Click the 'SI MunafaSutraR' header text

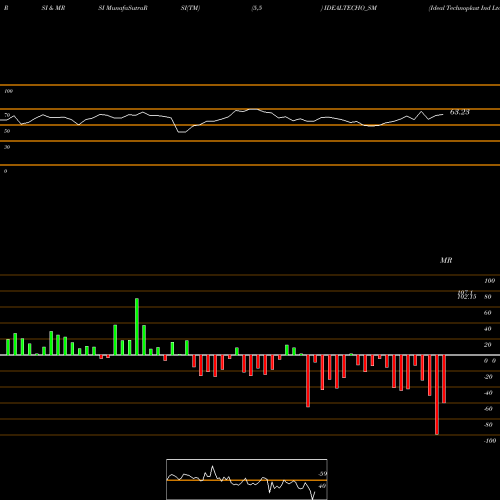123,8
